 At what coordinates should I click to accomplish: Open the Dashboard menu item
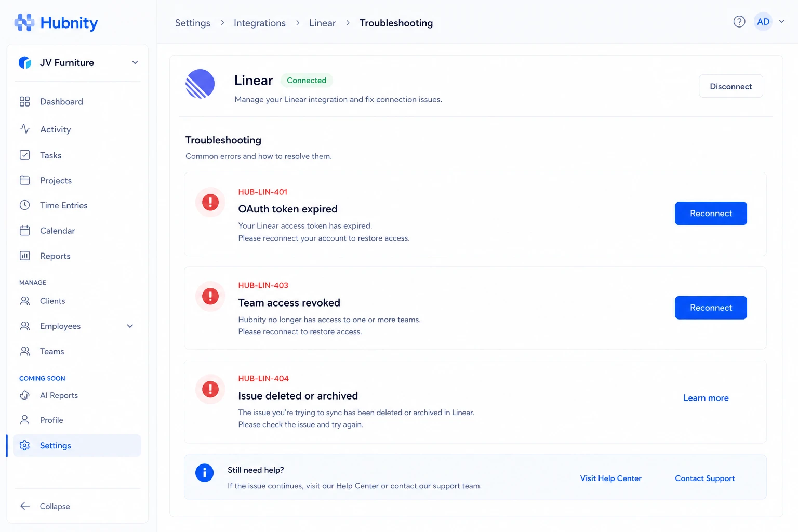tap(77, 101)
